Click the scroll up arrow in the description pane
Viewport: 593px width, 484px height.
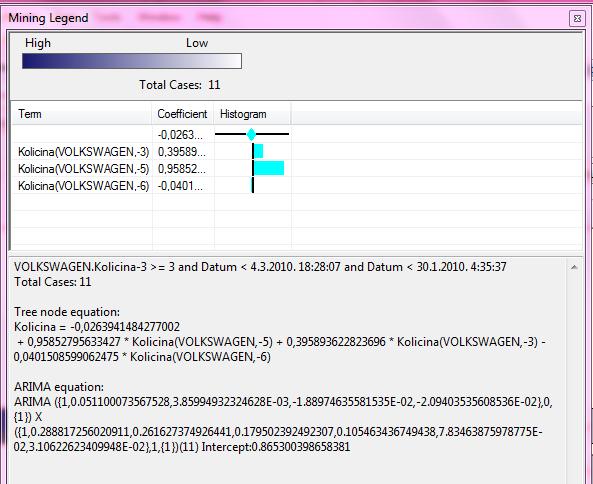point(574,267)
